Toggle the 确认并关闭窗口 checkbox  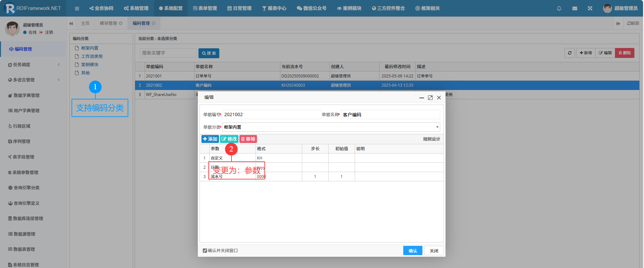point(205,251)
